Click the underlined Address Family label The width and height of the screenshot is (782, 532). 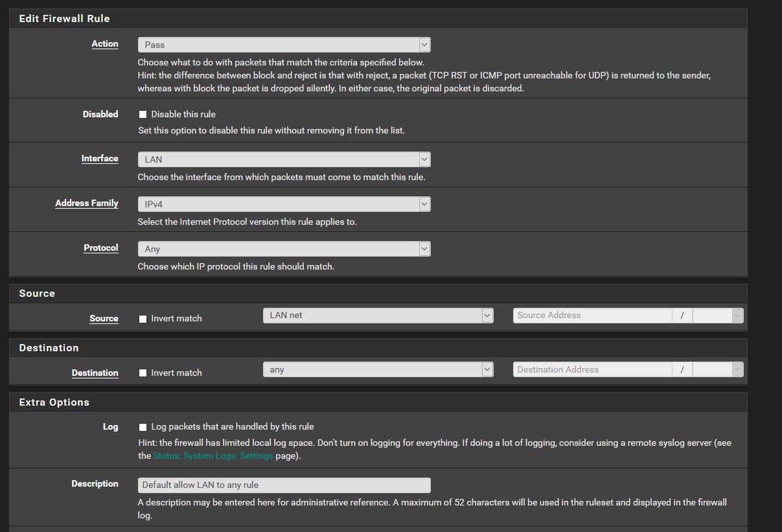coord(87,203)
